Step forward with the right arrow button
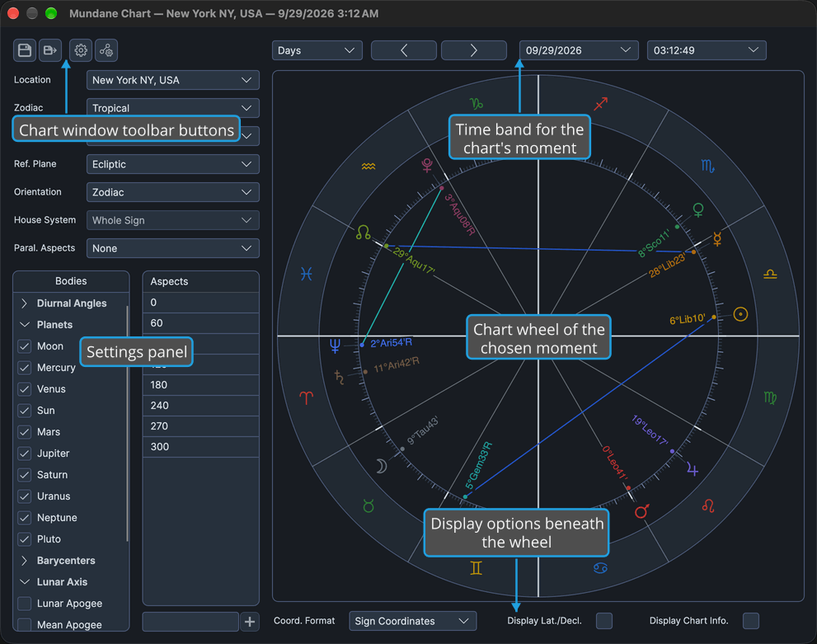 (x=474, y=50)
